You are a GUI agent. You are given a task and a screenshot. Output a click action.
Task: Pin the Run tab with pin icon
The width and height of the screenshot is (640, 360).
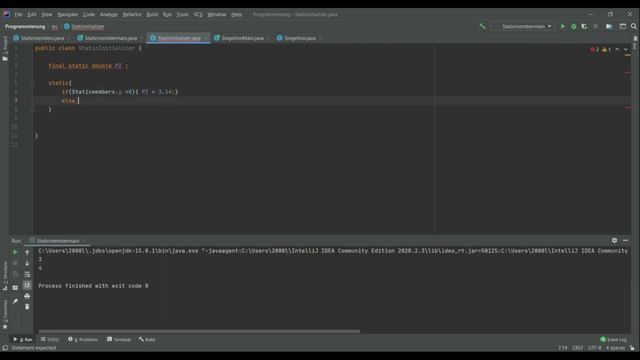[x=15, y=301]
